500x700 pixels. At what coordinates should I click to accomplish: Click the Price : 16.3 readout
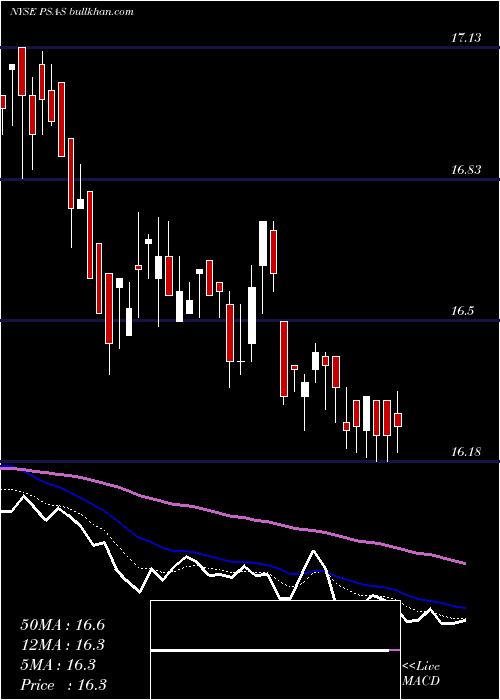tap(63, 685)
